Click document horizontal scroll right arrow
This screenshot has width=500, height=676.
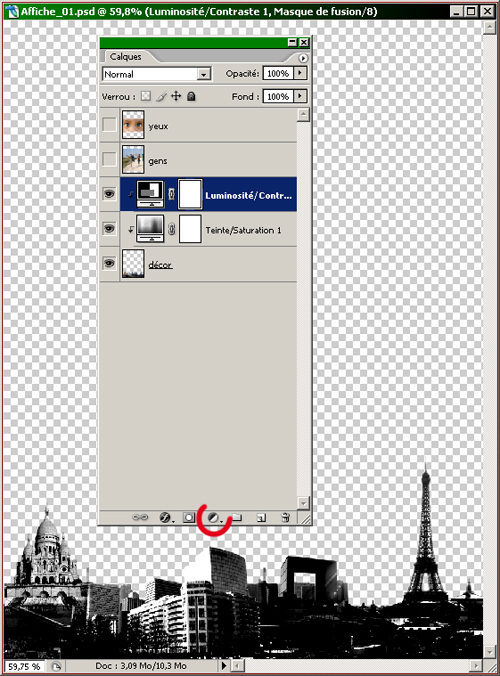pos(476,666)
